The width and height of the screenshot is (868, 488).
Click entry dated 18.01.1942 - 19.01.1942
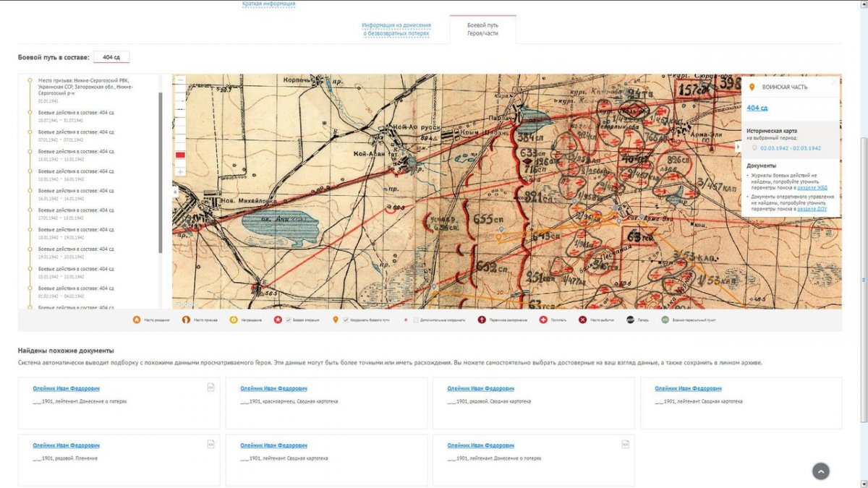tap(76, 233)
